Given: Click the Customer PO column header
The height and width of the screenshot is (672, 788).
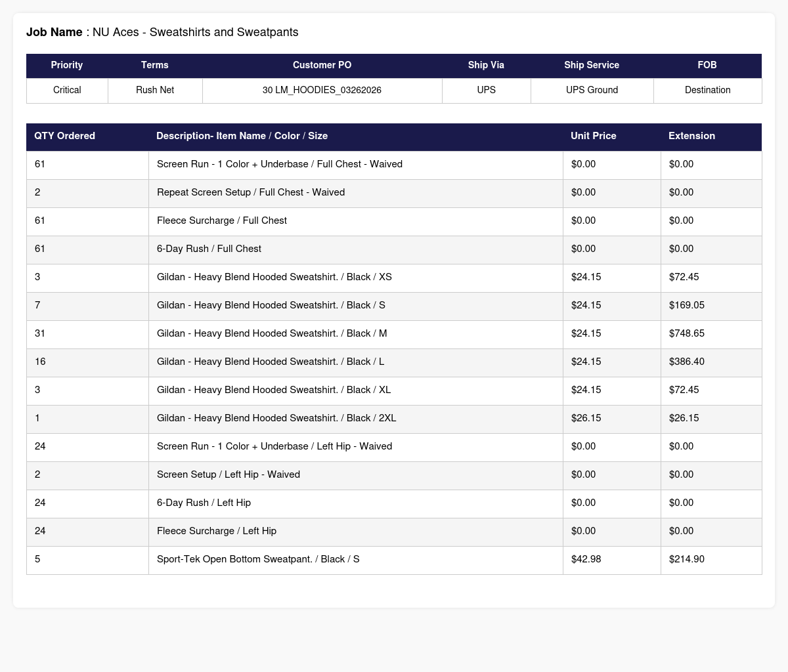Looking at the screenshot, I should pos(322,65).
